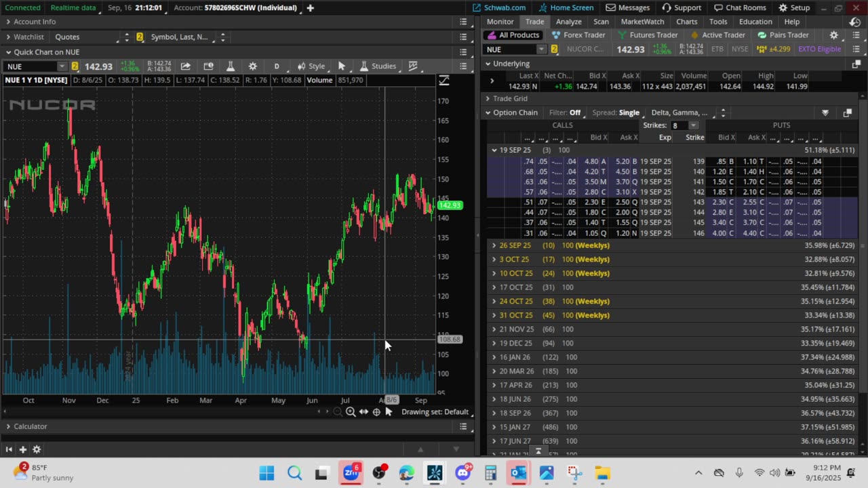Click the Trade tab NUE symbol input field
The image size is (868, 488).
point(509,49)
